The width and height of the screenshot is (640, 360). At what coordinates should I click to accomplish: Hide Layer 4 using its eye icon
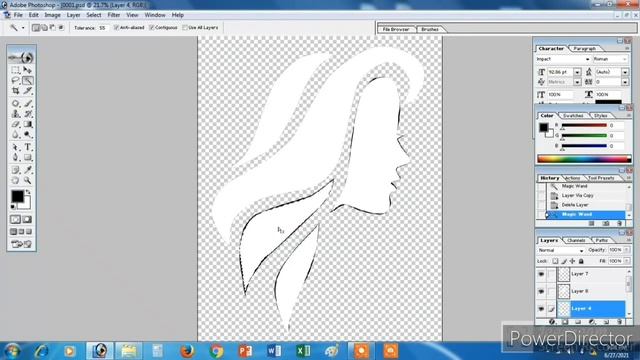point(541,309)
